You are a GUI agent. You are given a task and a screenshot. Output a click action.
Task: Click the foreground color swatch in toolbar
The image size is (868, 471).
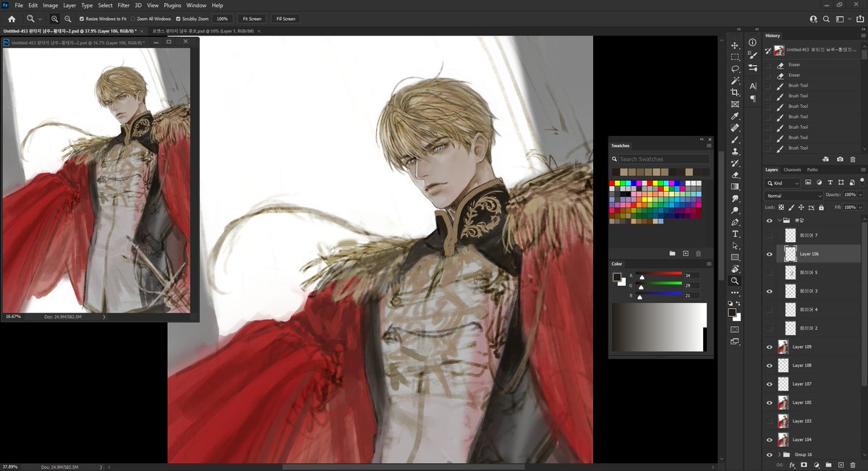click(x=732, y=313)
